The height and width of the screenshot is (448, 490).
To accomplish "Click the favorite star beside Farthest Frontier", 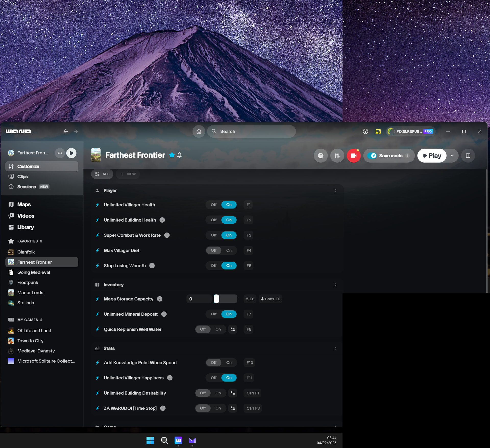I will pos(172,155).
